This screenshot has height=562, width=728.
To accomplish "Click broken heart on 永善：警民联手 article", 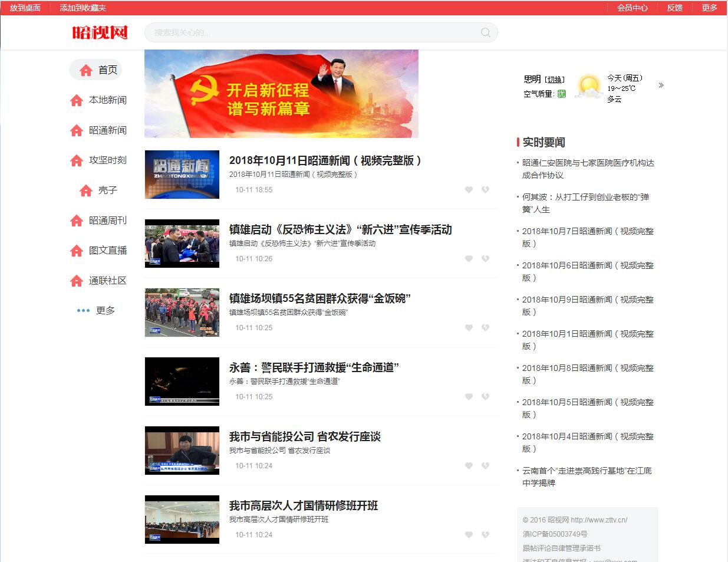I will 485,397.
